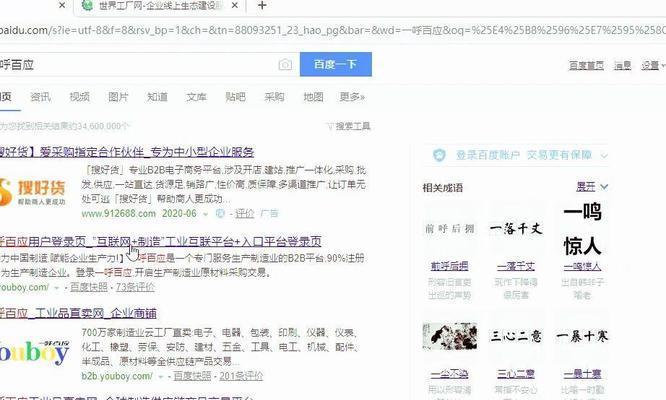
Task: Click the verification badge icon after 912688.com date
Action: pos(220,214)
